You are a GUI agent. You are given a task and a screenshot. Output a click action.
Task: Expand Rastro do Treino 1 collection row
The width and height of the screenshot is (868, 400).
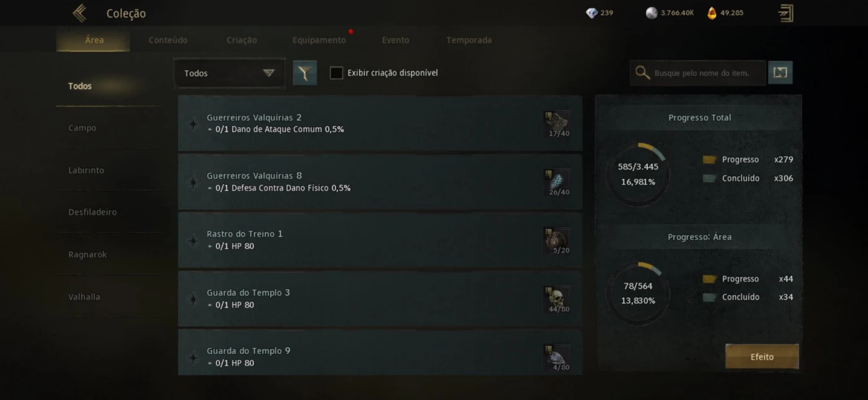click(380, 240)
